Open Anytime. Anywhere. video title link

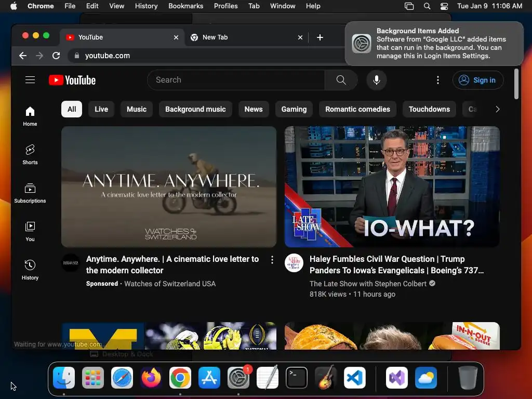click(172, 264)
